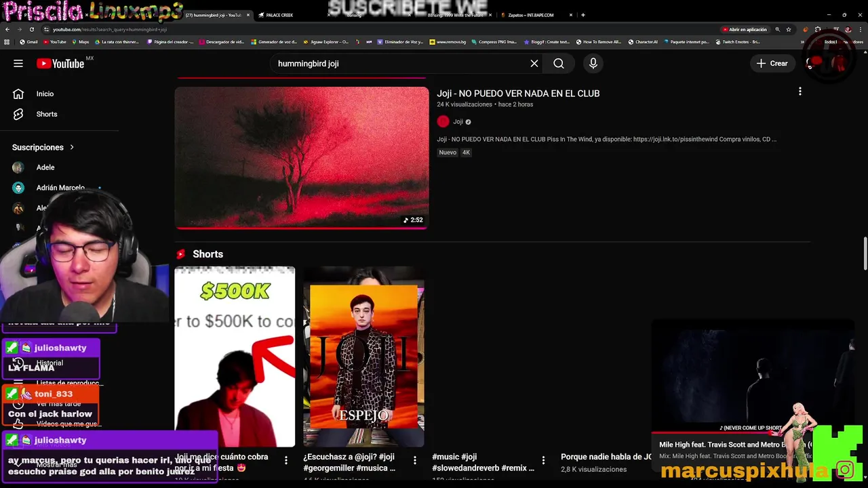The height and width of the screenshot is (488, 868).
Task: Open the www.remove.bg bookmark
Action: (448, 42)
